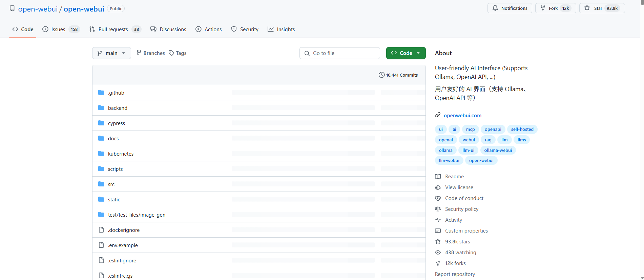Click the rag topic tag
The width and height of the screenshot is (644, 280).
(488, 140)
